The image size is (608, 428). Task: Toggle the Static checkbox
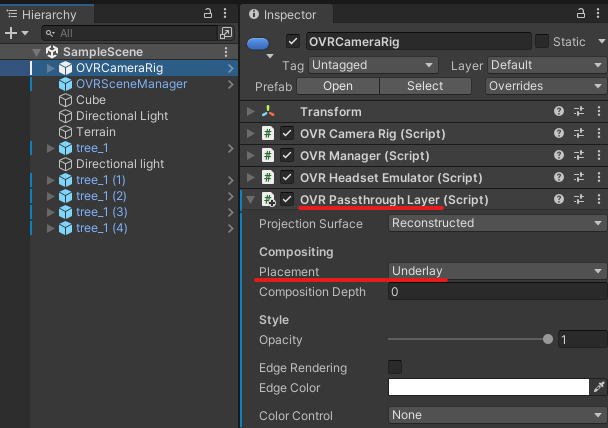(542, 41)
